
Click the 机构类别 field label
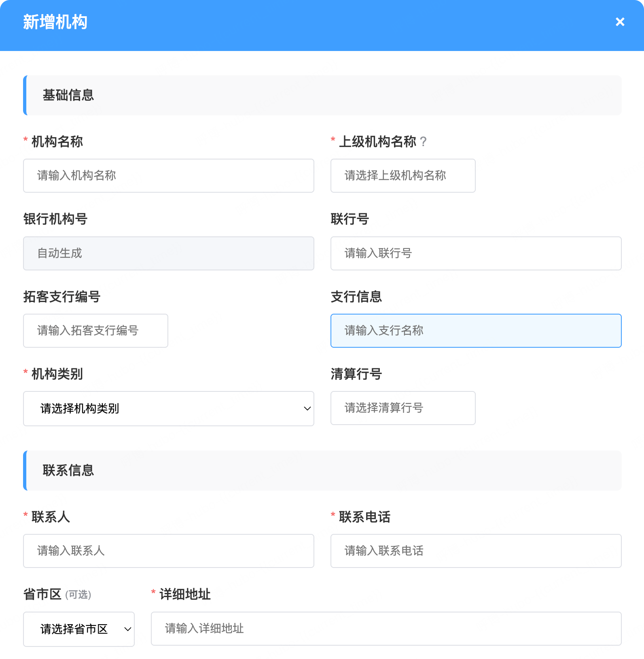click(x=57, y=374)
